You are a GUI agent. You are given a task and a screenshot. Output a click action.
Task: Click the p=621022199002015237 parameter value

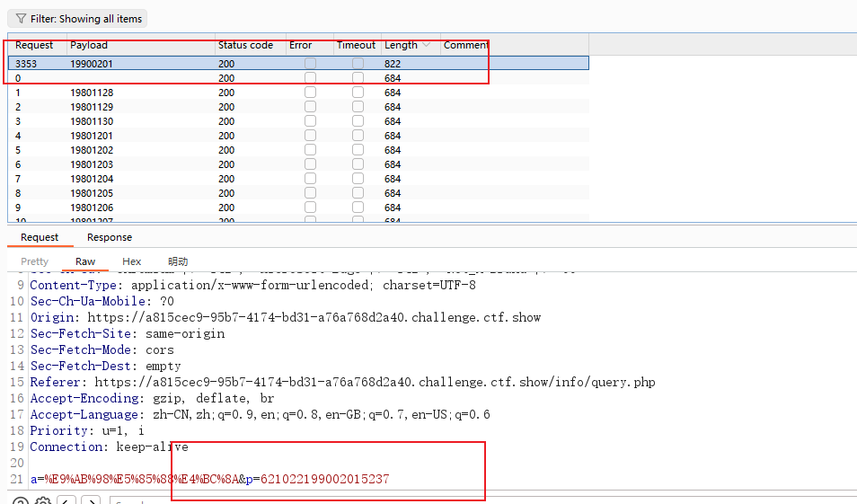click(324, 479)
